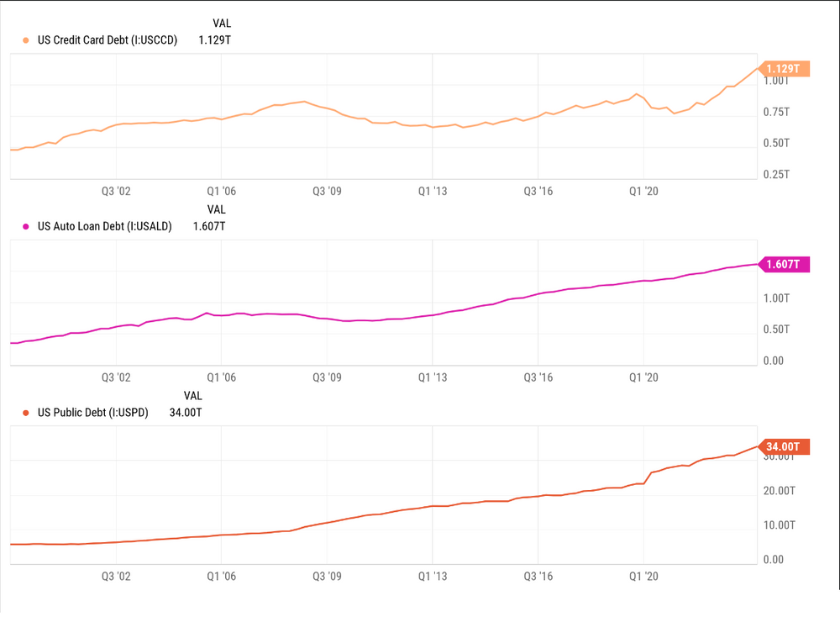
Task: Select Q1 '13 on the auto loan chart axis
Action: [432, 378]
